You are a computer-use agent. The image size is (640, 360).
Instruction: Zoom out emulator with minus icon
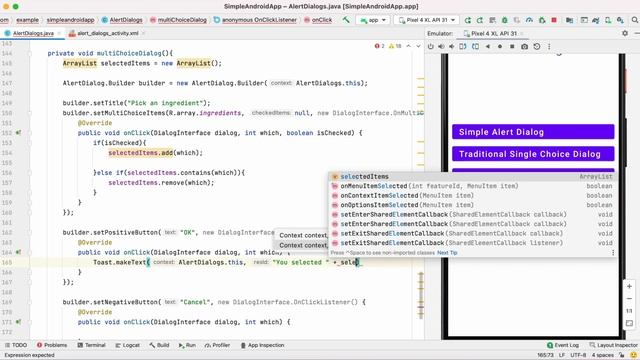[x=629, y=299]
